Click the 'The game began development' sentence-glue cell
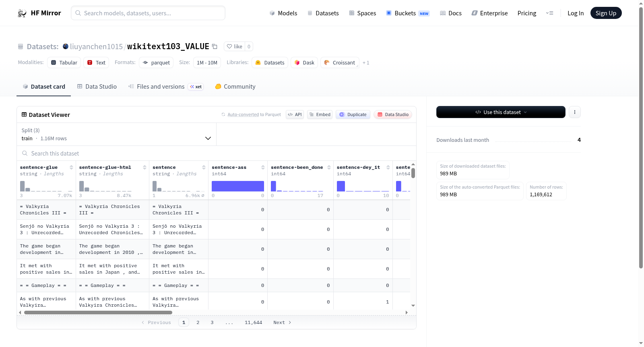Image resolution: width=644 pixels, height=347 pixels. pyautogui.click(x=46, y=249)
